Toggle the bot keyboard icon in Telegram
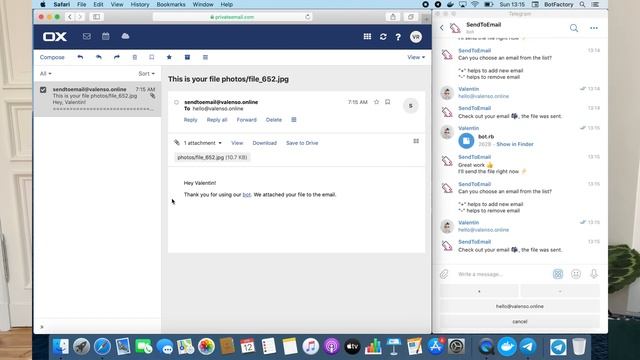Screen dimensions: 640x360 coord(558,274)
